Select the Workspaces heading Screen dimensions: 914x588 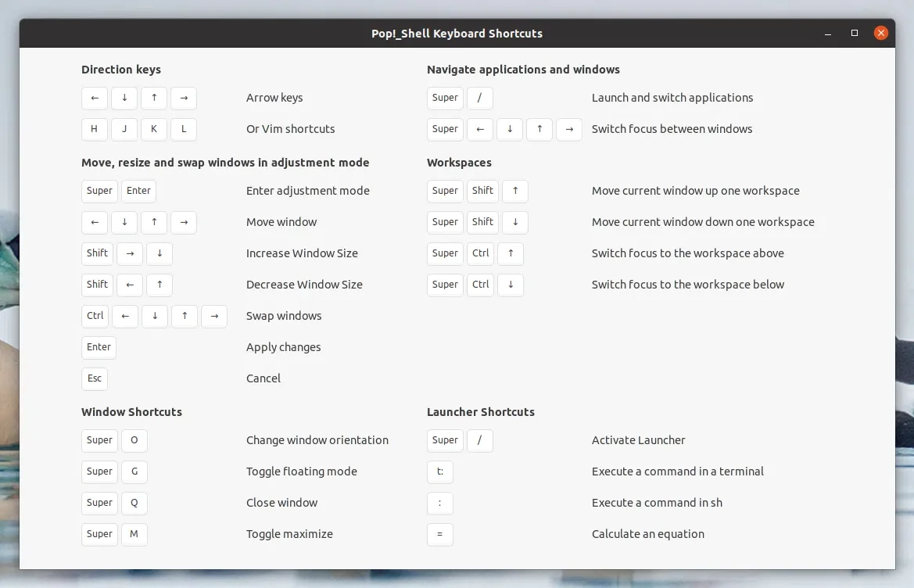459,163
